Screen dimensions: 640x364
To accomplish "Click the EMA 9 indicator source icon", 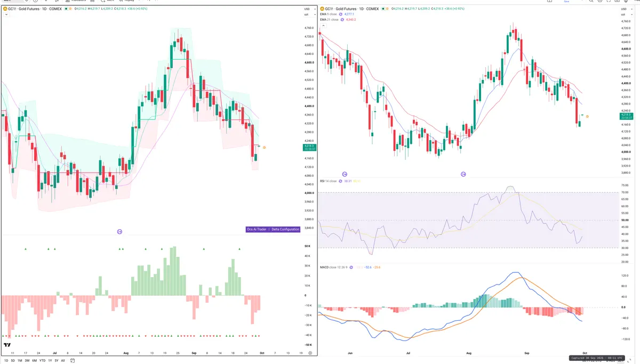I will [x=341, y=14].
